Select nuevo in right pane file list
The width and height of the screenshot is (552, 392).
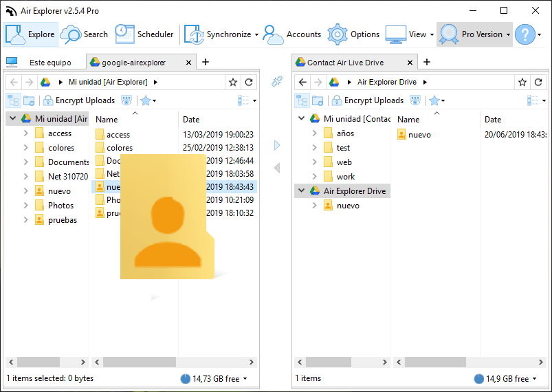414,135
